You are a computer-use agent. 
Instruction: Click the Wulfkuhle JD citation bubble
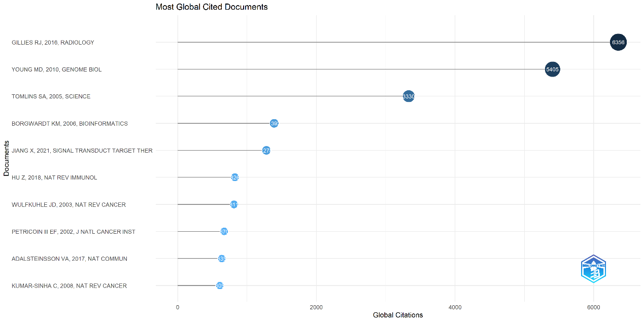coord(234,204)
